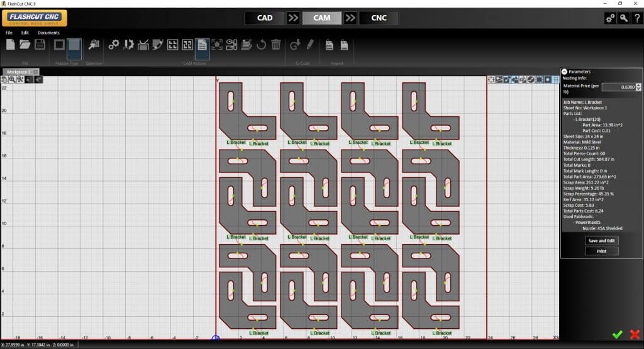Increase Material Price with the up arrow
This screenshot has height=349, width=644.
639,86
